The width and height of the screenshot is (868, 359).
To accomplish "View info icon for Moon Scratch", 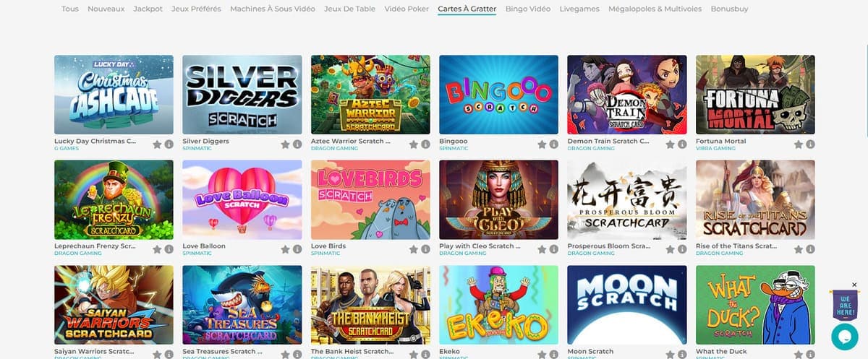I will (x=682, y=355).
